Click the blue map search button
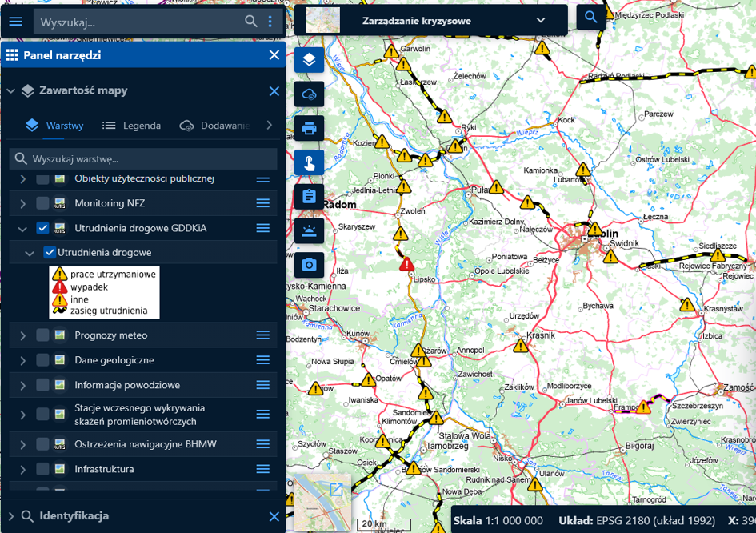This screenshot has width=756, height=533. click(591, 18)
